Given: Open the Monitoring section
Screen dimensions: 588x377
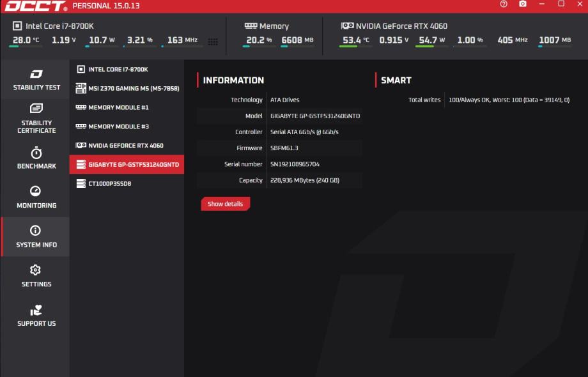Looking at the screenshot, I should [x=35, y=197].
